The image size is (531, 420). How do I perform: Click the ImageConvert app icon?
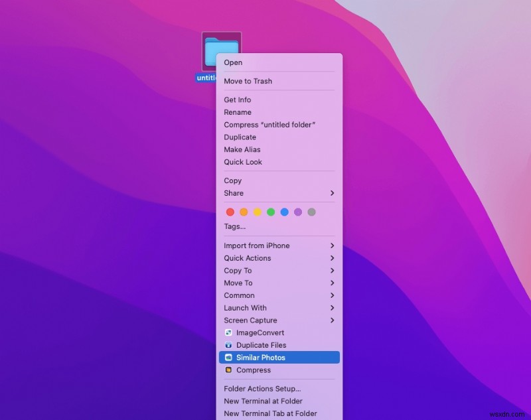point(228,332)
